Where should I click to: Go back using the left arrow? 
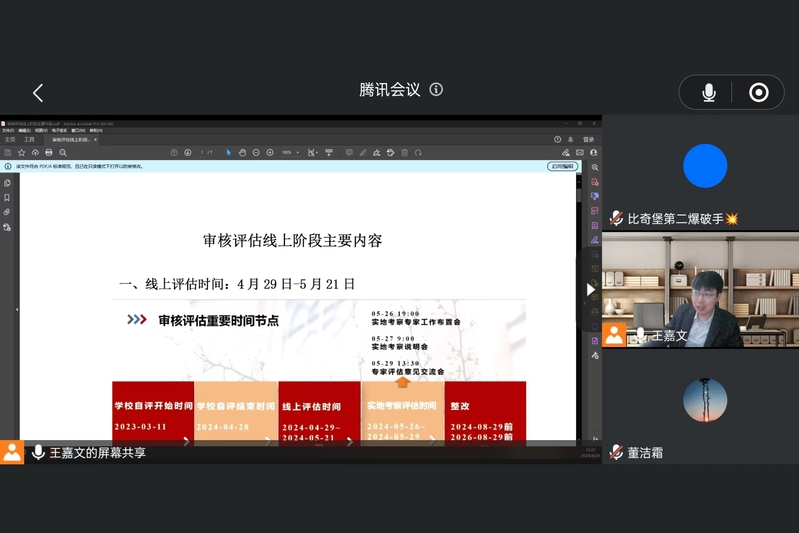tap(38, 93)
